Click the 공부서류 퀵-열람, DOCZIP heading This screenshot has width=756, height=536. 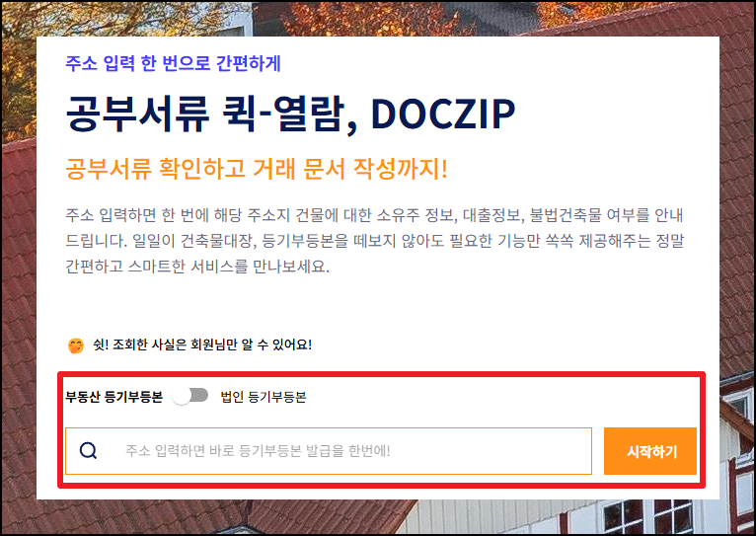pyautogui.click(x=291, y=115)
